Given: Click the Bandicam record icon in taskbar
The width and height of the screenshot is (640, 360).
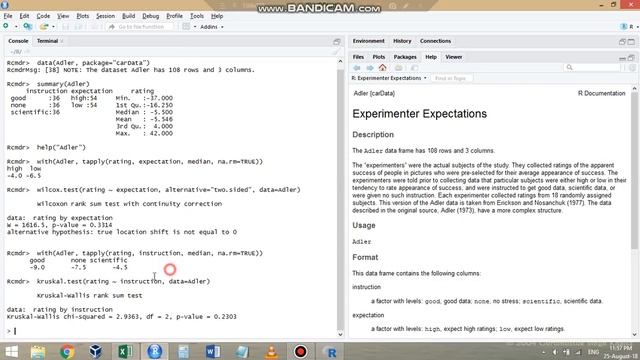Looking at the screenshot, I should coord(300,351).
